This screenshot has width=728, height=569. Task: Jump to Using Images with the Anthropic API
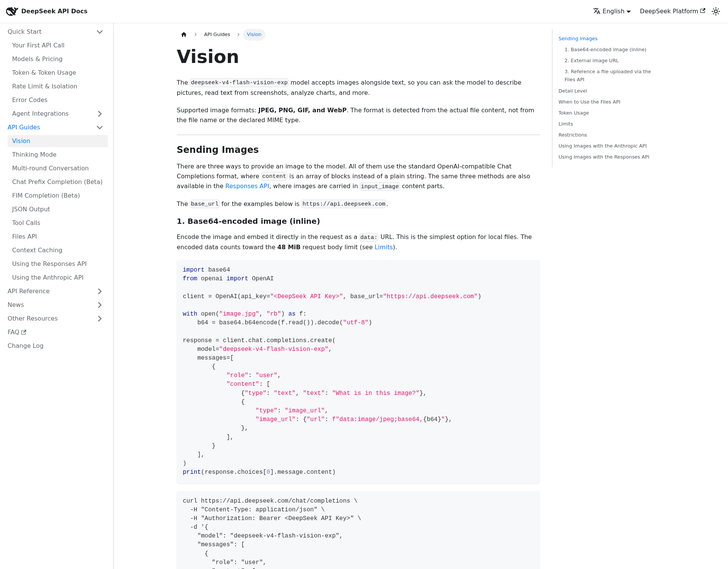point(602,146)
